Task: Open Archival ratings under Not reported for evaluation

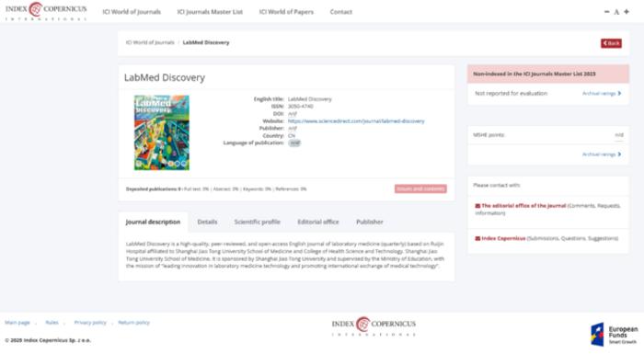Action: point(602,94)
